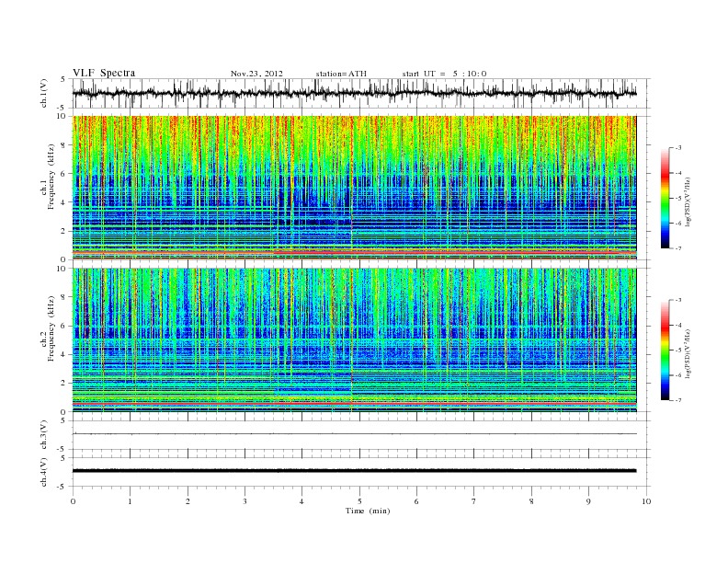Click the "8" kHz tick of ch.1 spectrogram
The height and width of the screenshot is (563, 728).
click(x=63, y=145)
